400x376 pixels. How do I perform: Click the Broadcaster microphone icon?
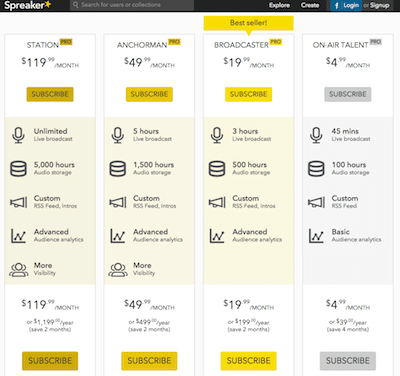(x=217, y=135)
